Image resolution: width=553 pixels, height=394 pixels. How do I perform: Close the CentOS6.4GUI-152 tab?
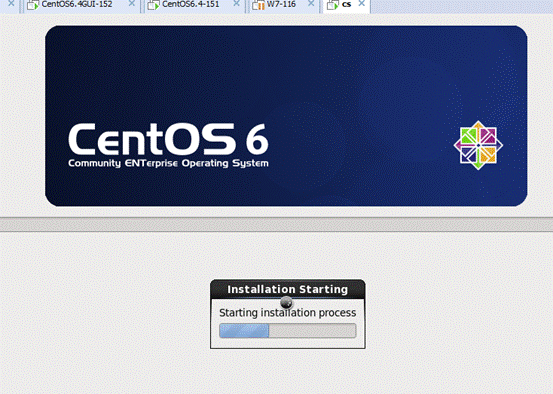tap(132, 4)
